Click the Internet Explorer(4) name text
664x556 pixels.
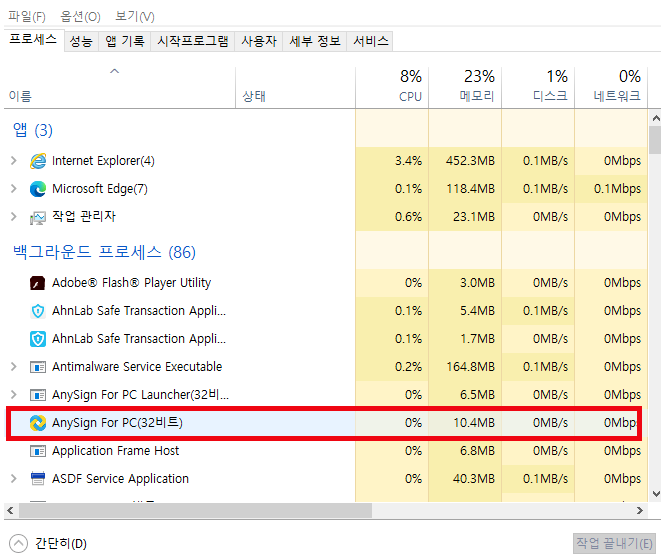click(x=103, y=161)
